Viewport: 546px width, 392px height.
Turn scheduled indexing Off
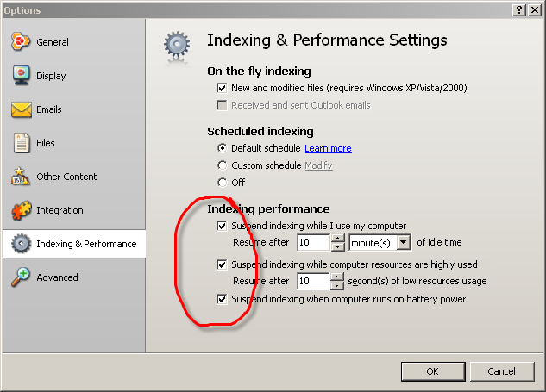pos(223,183)
